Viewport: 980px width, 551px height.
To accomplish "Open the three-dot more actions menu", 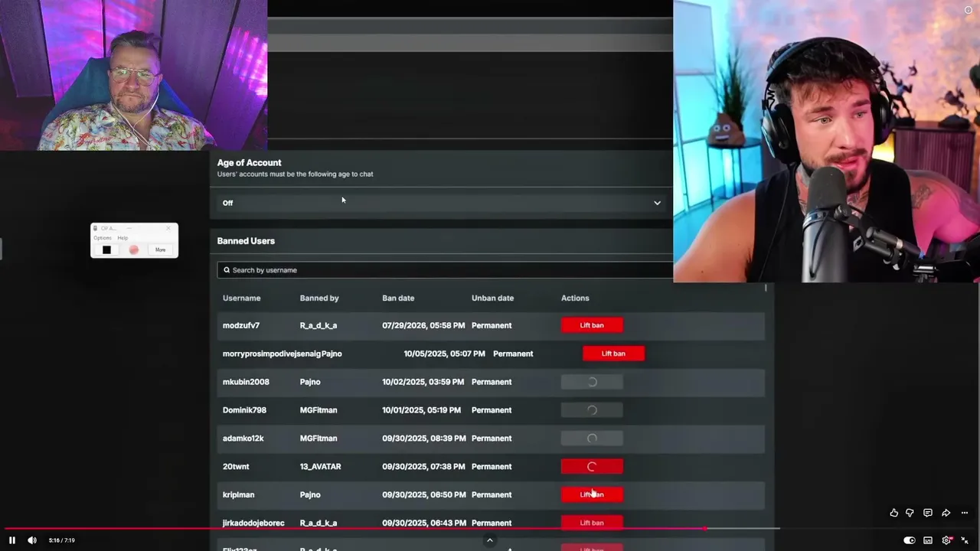I will 965,513.
